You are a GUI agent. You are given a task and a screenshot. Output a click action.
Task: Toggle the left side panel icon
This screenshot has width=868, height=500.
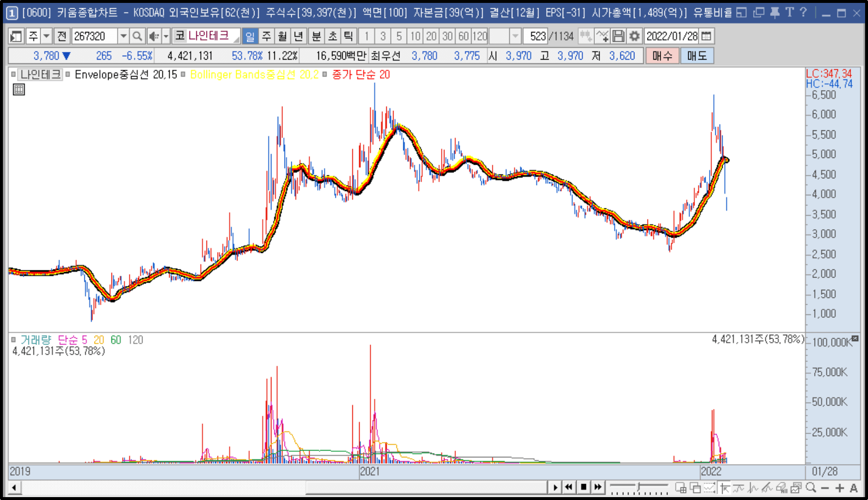pos(16,36)
